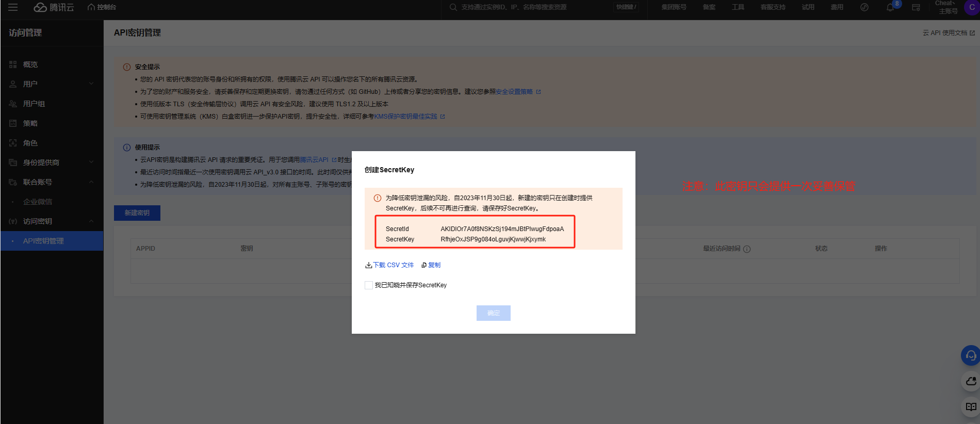Click the 操作 column header
The image size is (980, 424).
(x=881, y=249)
